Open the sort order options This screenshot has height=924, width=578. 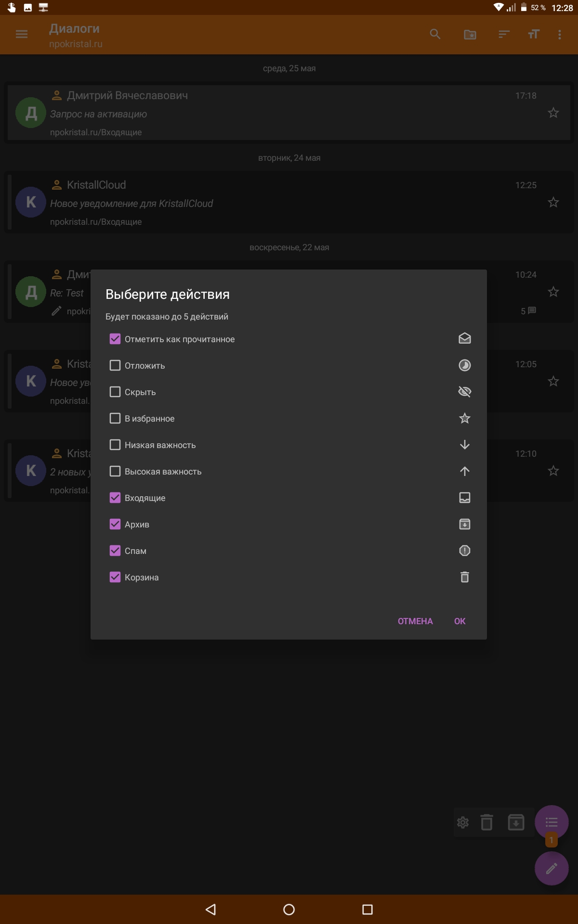tap(504, 34)
